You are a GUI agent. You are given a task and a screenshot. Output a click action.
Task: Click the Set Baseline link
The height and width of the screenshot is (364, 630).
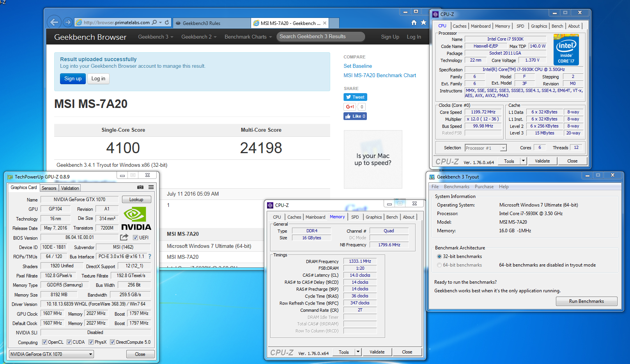point(357,66)
